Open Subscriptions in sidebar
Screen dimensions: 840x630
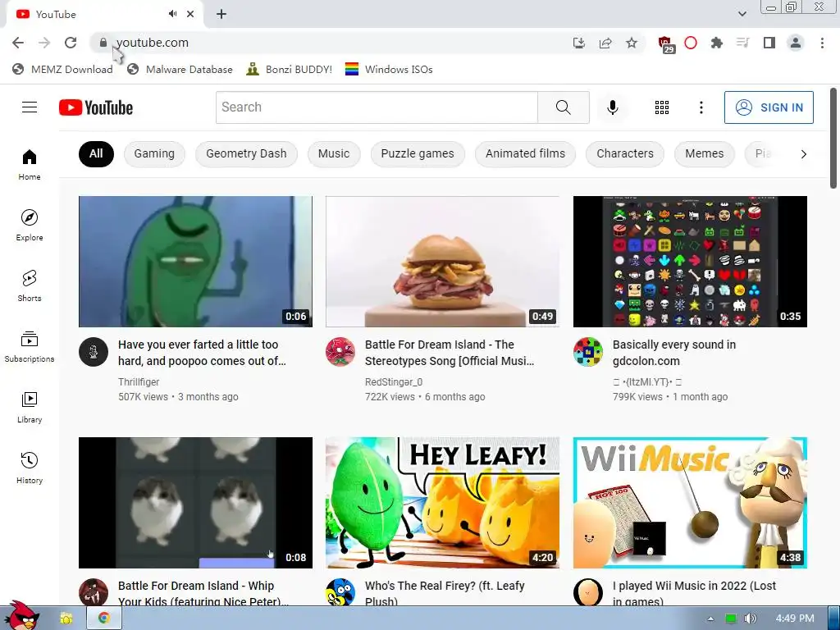tap(30, 347)
